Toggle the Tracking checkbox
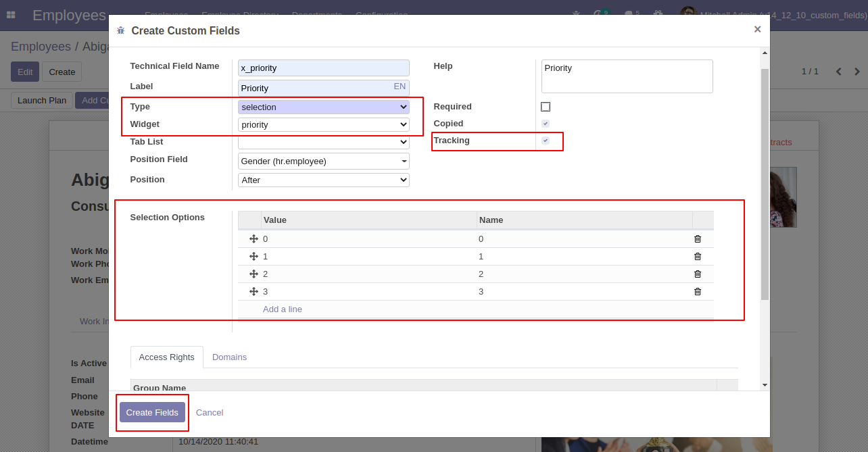This screenshot has width=868, height=452. click(546, 141)
